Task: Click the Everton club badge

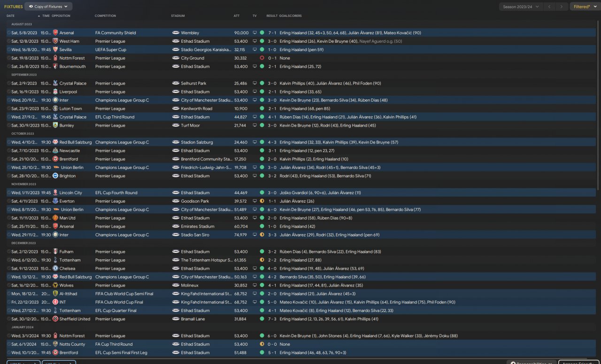Action: [55, 201]
